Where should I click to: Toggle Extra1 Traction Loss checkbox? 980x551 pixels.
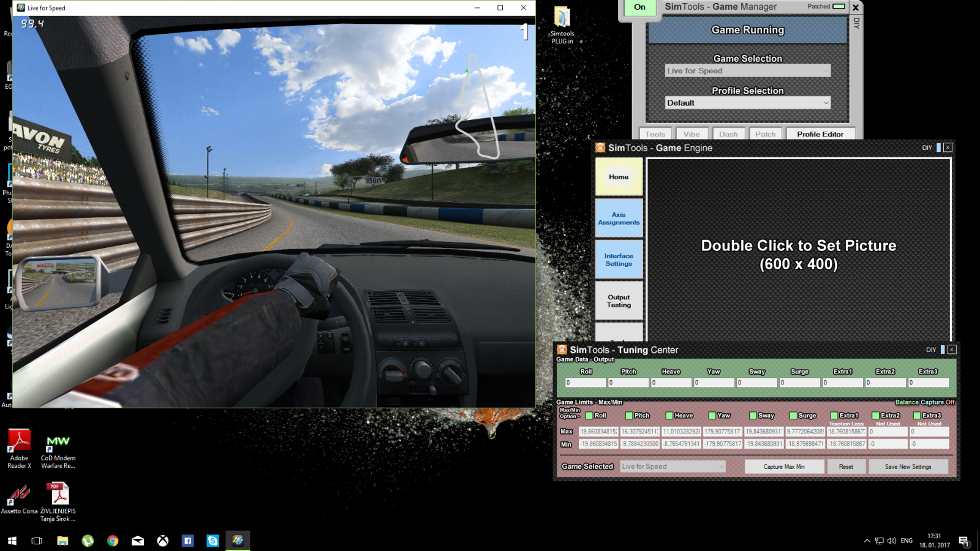[x=834, y=416]
